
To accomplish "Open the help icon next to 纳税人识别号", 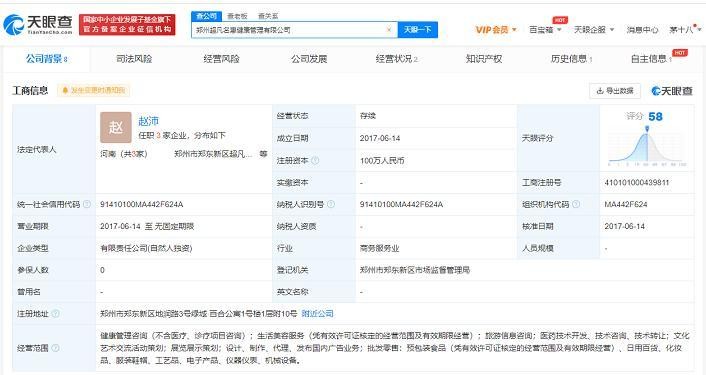I will point(330,204).
